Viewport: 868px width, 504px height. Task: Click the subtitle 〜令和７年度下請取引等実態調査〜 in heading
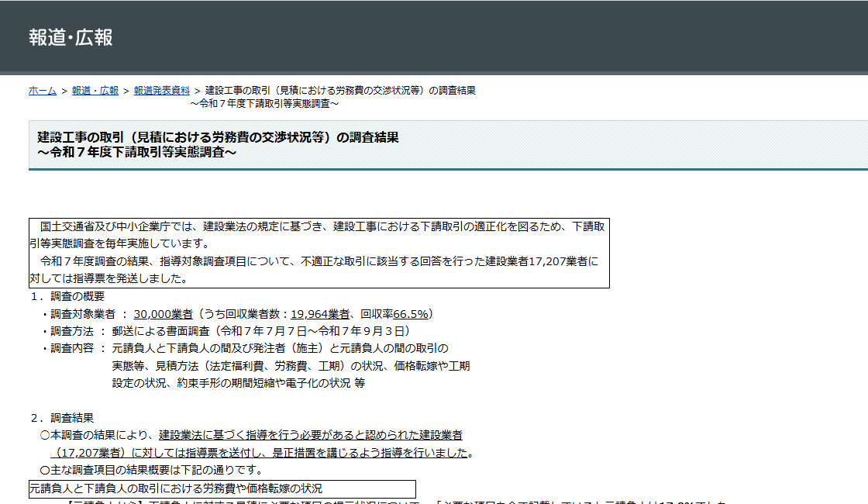tap(136, 152)
